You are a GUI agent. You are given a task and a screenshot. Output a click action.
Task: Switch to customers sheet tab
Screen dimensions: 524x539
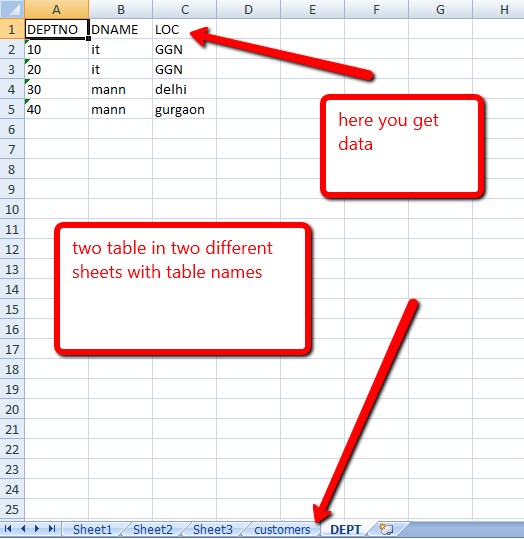282,529
